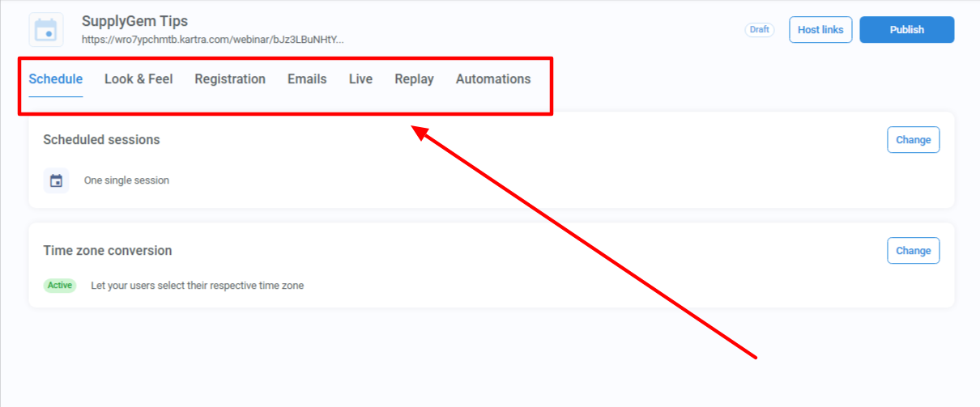Go to the Registration tab
Image resolution: width=980 pixels, height=407 pixels.
pos(230,79)
